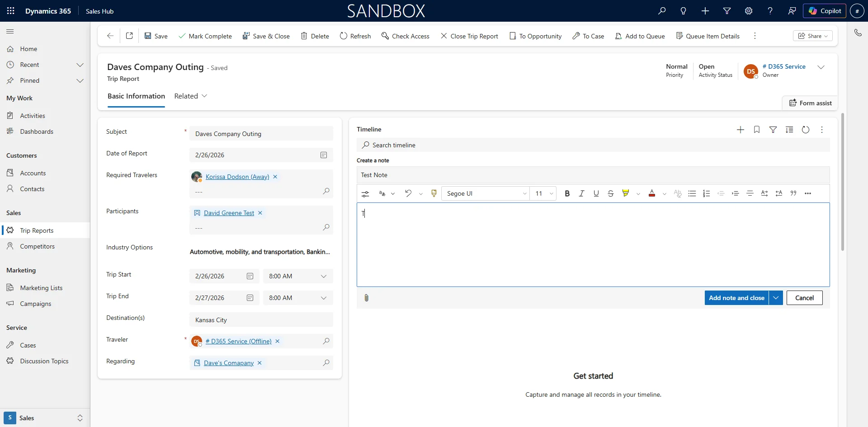The height and width of the screenshot is (427, 868).
Task: Filter the timeline records
Action: [x=773, y=130]
